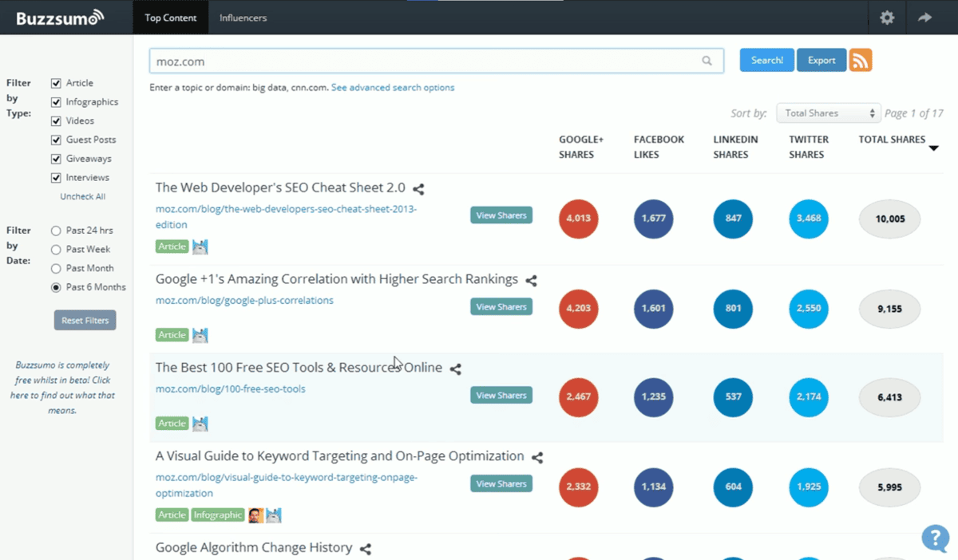
Task: Click total shares bubble 10,005
Action: tap(890, 219)
